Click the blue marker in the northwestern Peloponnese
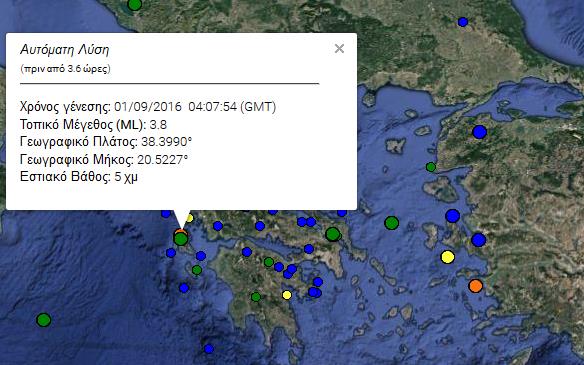The image size is (584, 365). pyautogui.click(x=247, y=252)
